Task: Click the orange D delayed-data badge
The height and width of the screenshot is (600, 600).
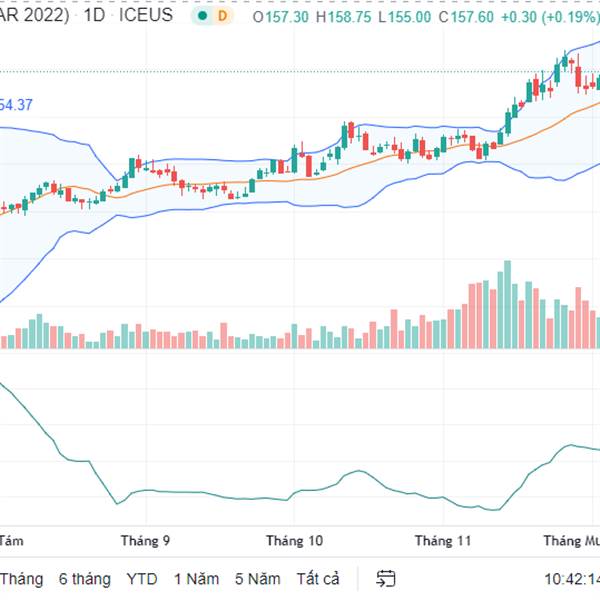Action: [x=222, y=16]
